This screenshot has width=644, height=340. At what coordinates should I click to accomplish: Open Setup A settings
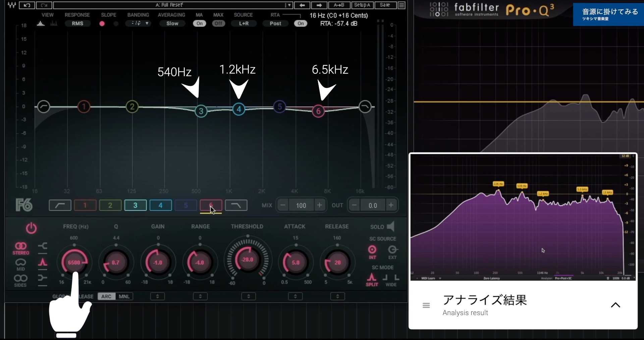[362, 5]
